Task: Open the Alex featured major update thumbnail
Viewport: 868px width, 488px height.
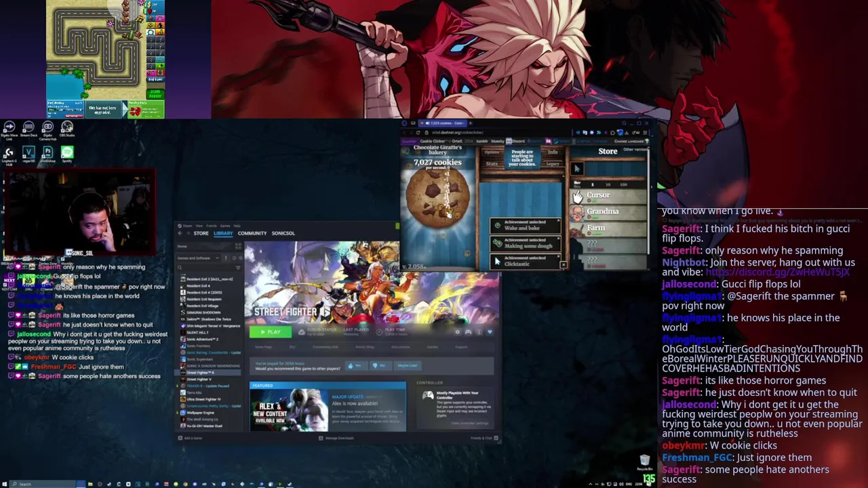Action: click(x=289, y=410)
